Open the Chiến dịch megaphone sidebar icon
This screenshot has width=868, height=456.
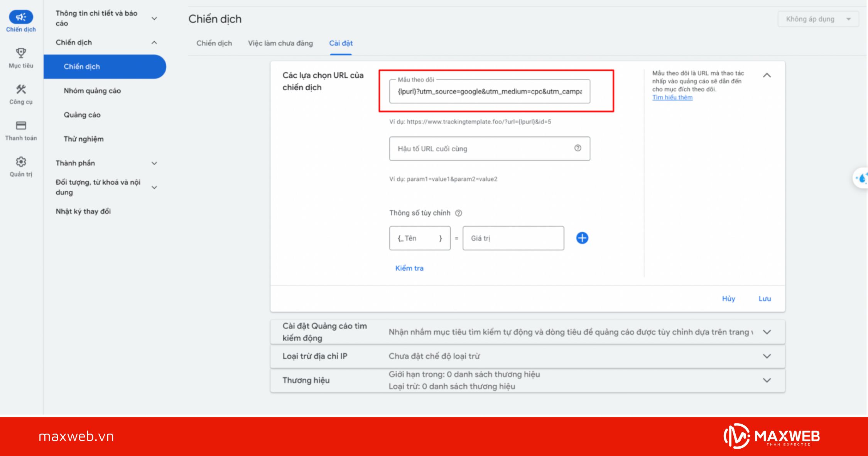coord(21,17)
